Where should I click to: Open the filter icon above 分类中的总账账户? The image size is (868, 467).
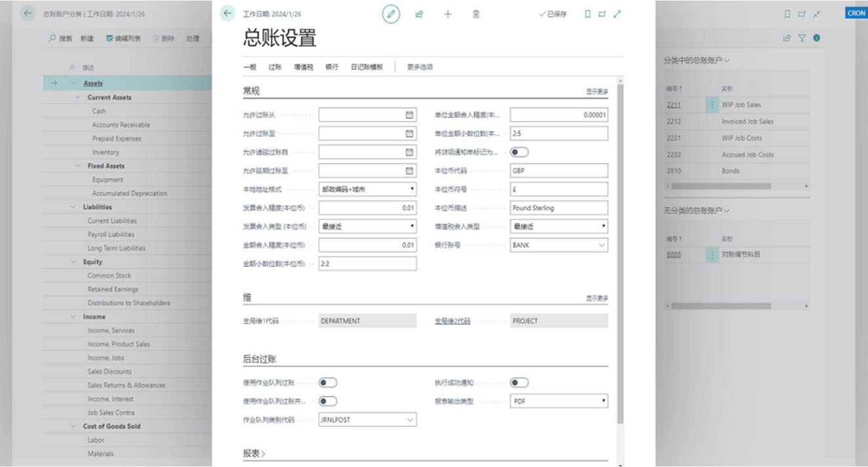pos(800,39)
